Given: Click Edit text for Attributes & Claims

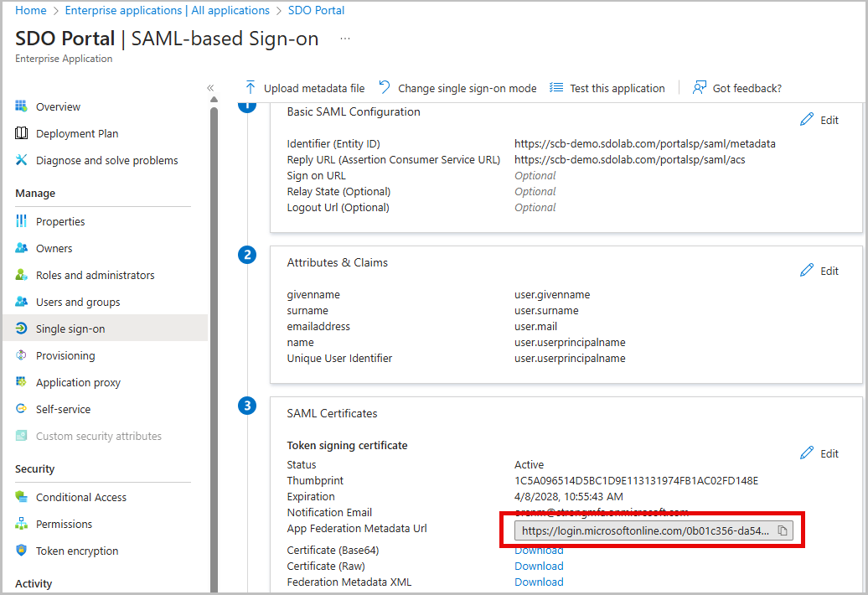Looking at the screenshot, I should pos(829,271).
